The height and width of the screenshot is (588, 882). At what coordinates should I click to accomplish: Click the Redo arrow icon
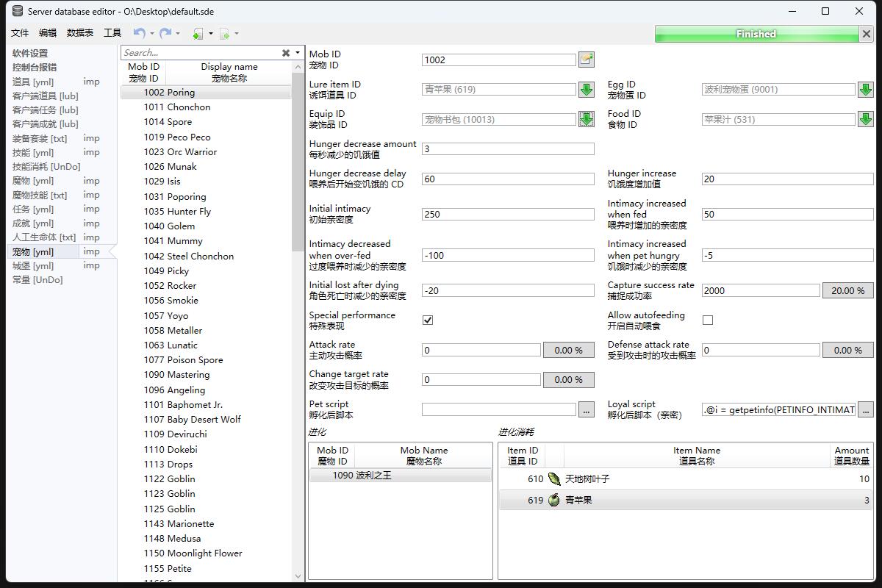165,33
